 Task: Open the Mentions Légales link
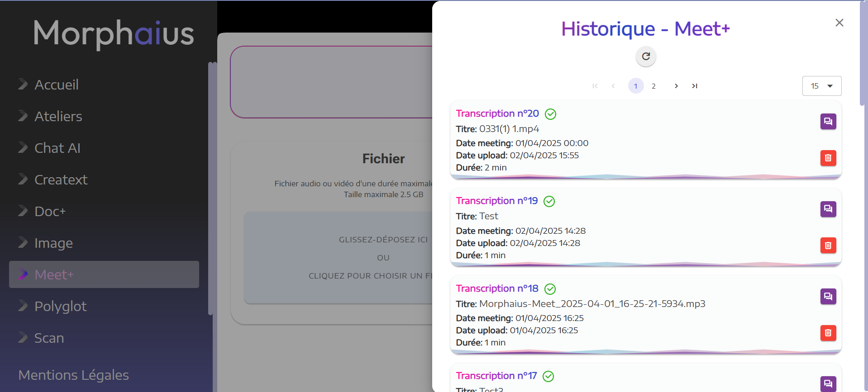pos(74,375)
